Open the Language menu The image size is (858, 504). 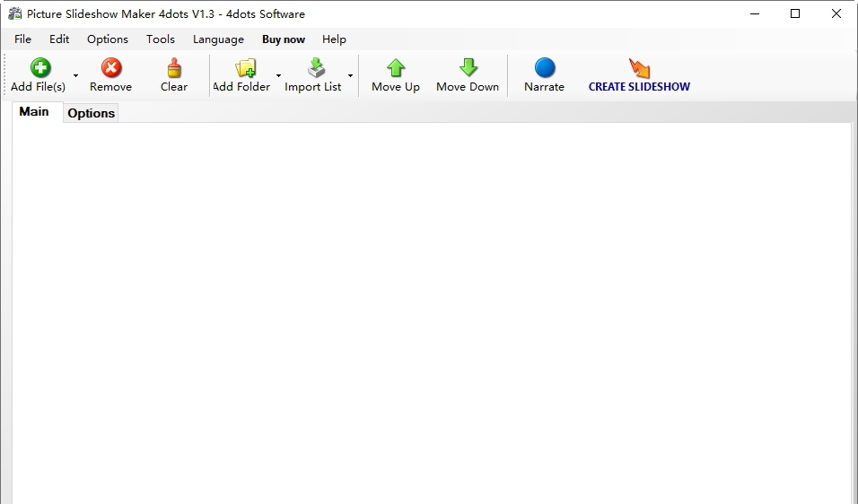218,39
